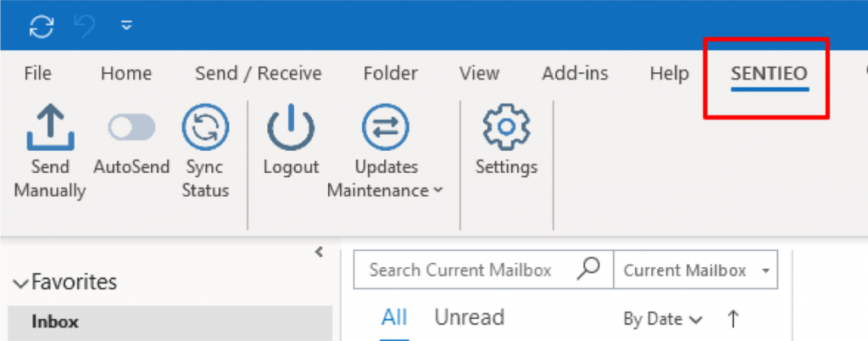868x341 pixels.
Task: Collapse the Favorites section
Action: [21, 284]
